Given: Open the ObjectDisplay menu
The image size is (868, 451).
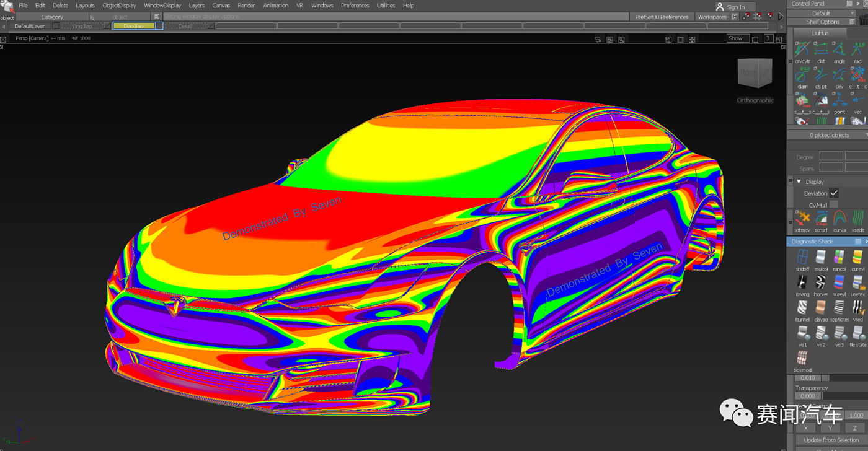Looking at the screenshot, I should tap(119, 6).
